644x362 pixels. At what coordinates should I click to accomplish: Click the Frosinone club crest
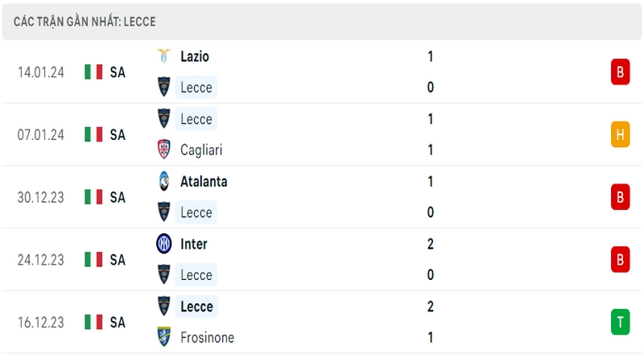click(x=164, y=337)
